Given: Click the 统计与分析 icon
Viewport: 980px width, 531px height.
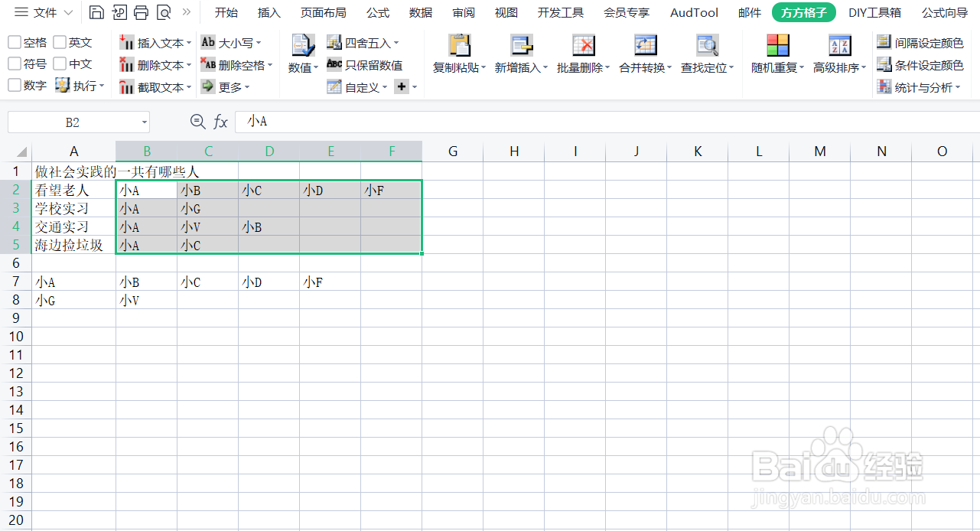Looking at the screenshot, I should click(x=884, y=86).
